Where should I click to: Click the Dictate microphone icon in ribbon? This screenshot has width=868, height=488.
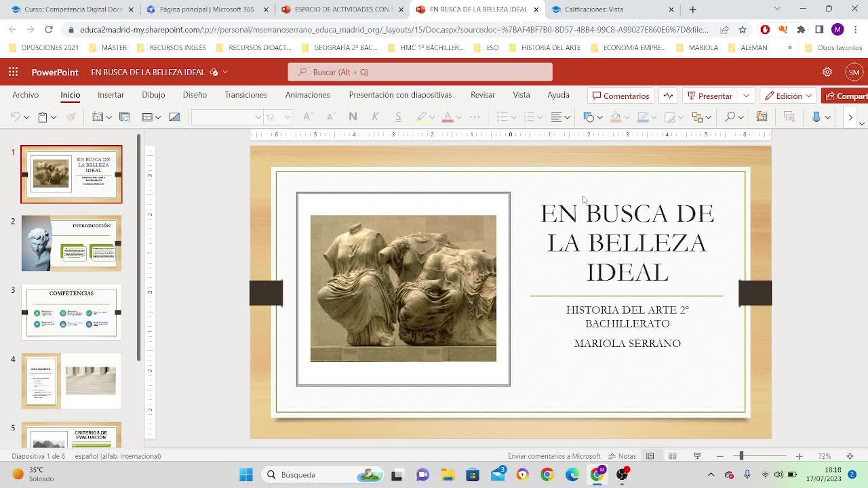816,117
